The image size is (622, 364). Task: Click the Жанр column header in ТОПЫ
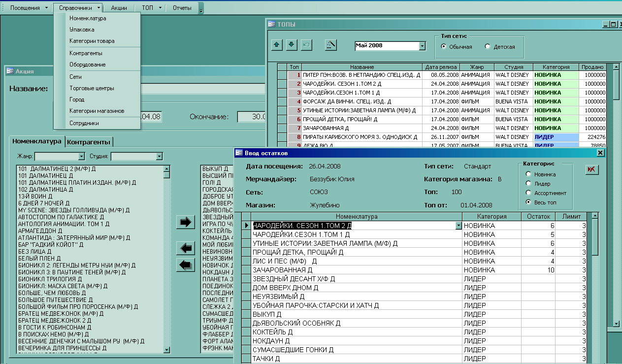[477, 67]
